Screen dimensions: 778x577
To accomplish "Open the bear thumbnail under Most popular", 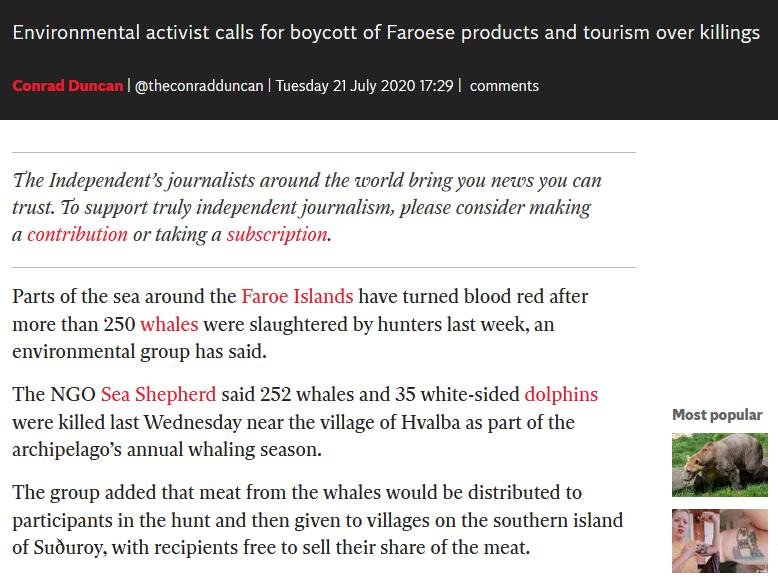I will (719, 464).
